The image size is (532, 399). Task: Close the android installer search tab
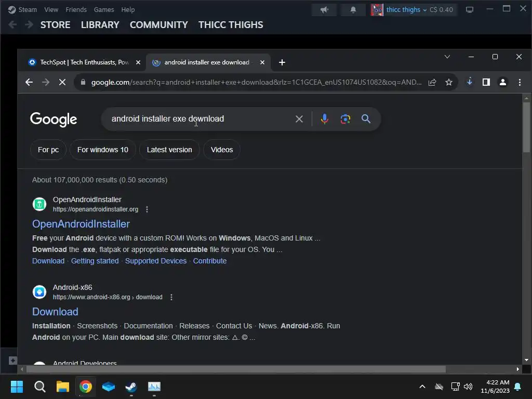(262, 62)
